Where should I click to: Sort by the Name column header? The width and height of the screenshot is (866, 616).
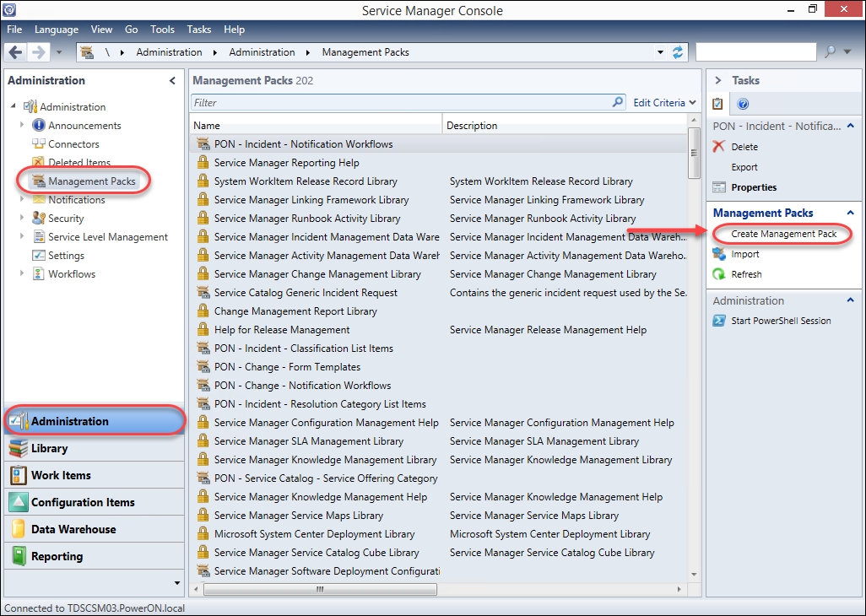316,125
